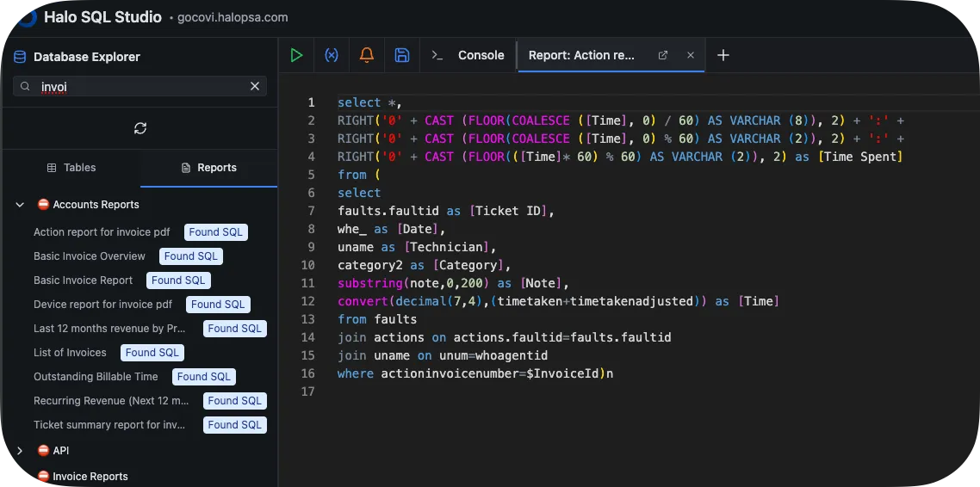Switch to the Tables tab
This screenshot has height=487, width=980.
coord(71,168)
